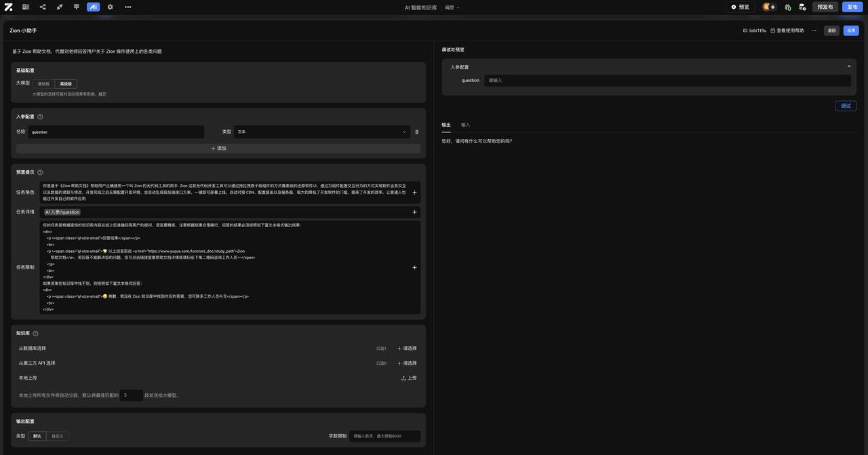Image resolution: width=868 pixels, height=455 pixels.
Task: Click the 返回 button
Action: (x=832, y=31)
